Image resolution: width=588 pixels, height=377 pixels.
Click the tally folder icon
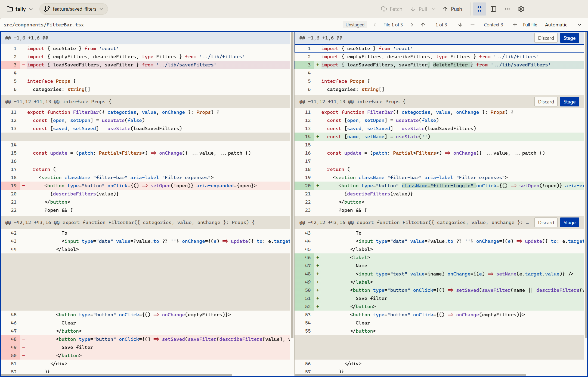[x=10, y=9]
